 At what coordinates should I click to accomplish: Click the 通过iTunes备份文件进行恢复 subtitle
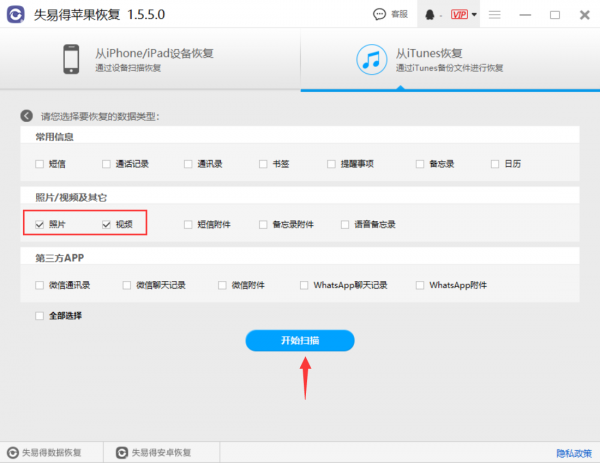pos(449,68)
